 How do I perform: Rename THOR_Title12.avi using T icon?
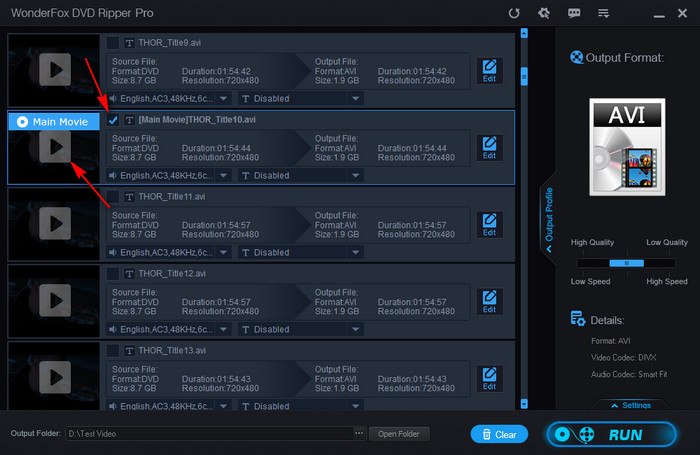(x=129, y=274)
